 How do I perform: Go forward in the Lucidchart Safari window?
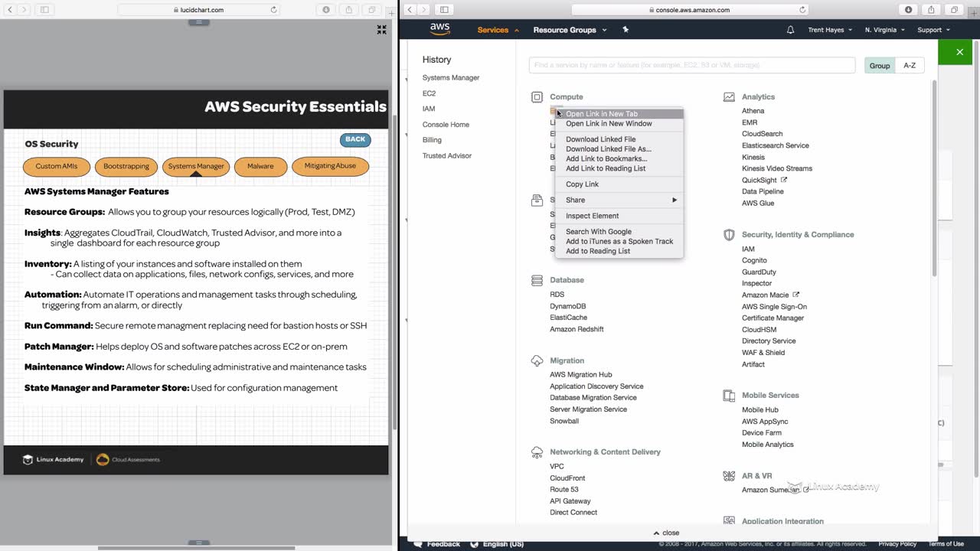pos(24,10)
